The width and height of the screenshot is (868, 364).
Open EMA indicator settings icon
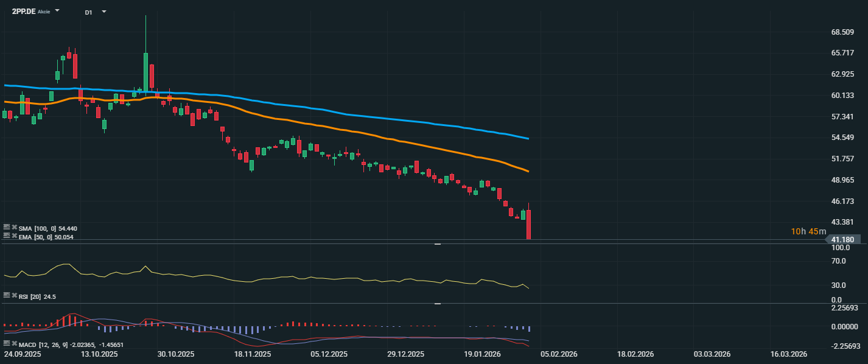click(x=7, y=236)
